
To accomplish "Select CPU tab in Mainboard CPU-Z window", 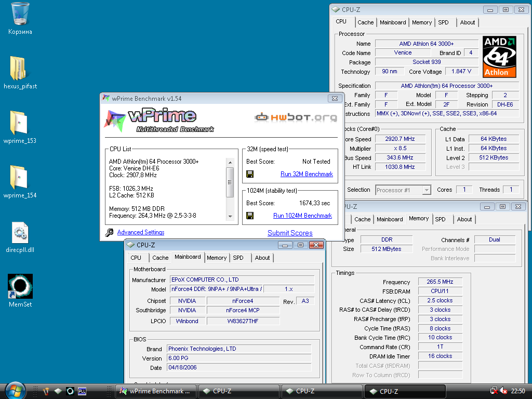I will 136,258.
